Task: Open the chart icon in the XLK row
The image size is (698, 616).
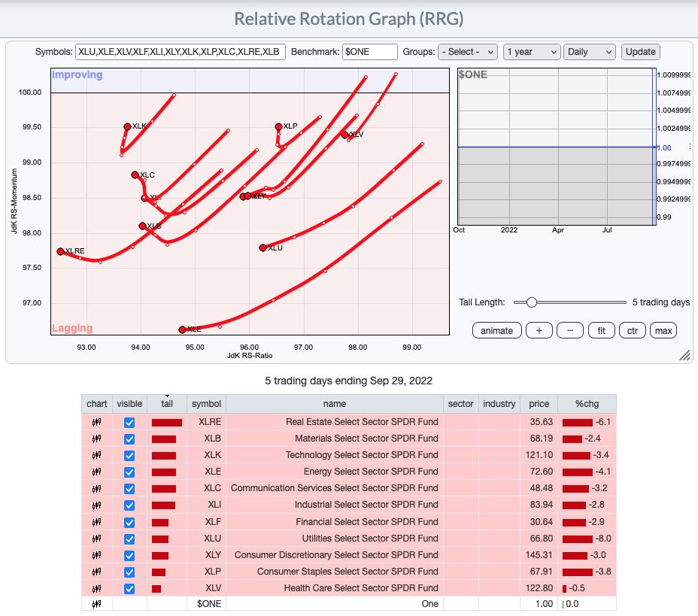Action: 96,455
